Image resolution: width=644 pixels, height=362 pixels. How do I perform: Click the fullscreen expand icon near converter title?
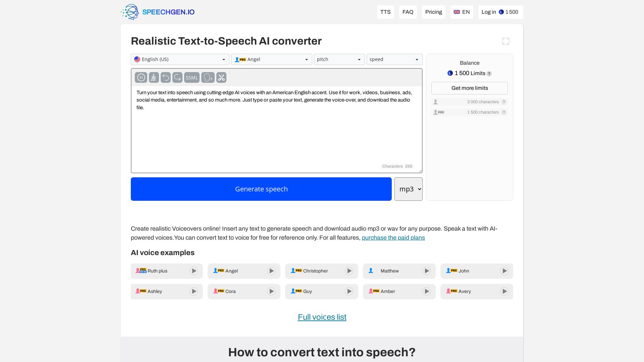pyautogui.click(x=505, y=41)
